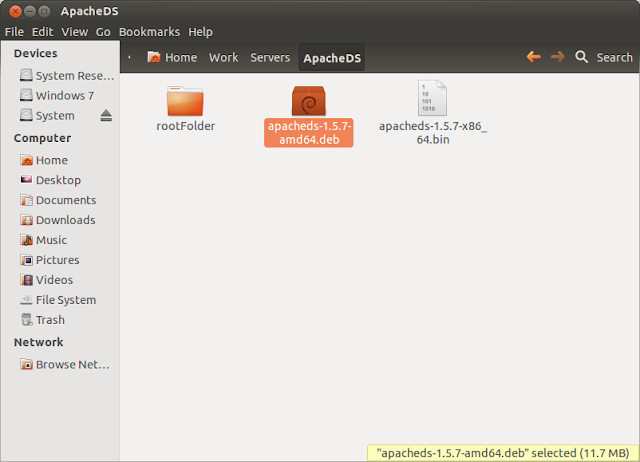Click the Network section header

(38, 342)
